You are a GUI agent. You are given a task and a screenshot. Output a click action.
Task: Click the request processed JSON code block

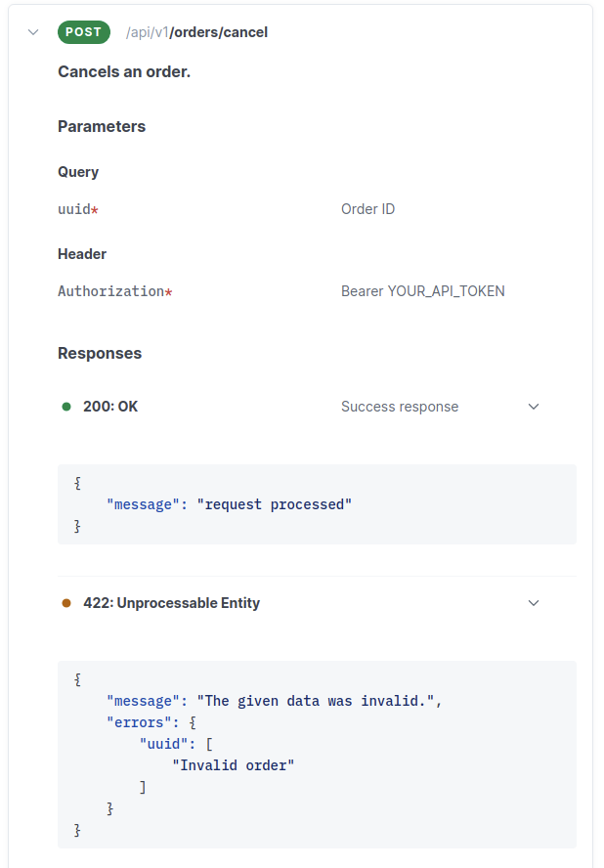pos(317,504)
